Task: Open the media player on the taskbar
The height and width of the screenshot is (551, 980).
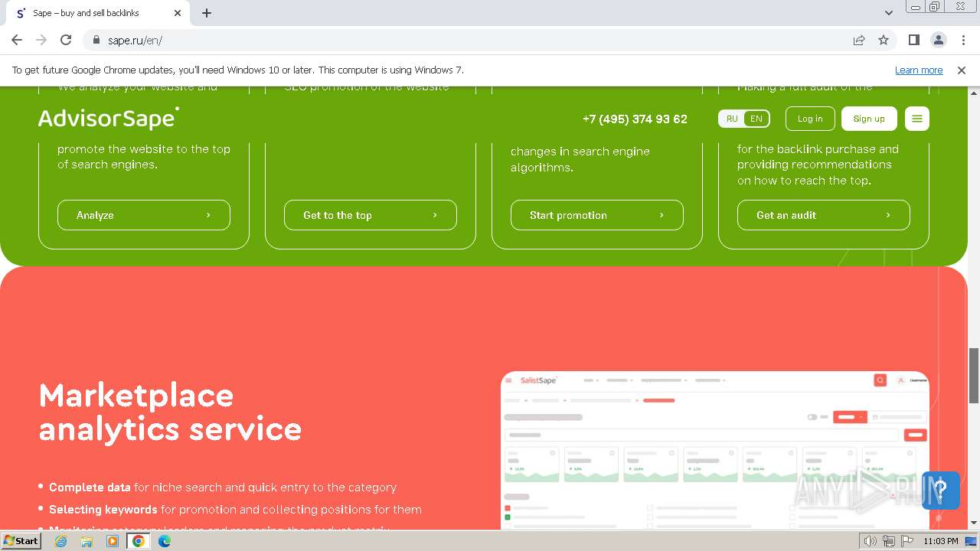Action: click(113, 541)
